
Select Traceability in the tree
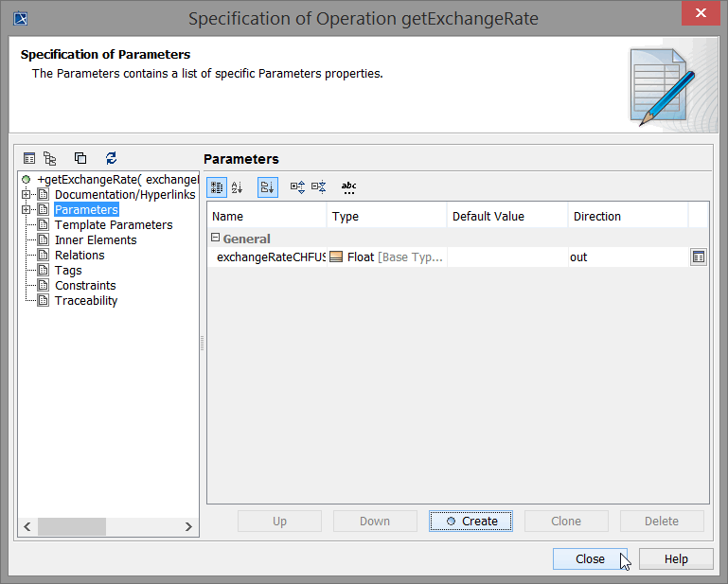[x=86, y=301]
